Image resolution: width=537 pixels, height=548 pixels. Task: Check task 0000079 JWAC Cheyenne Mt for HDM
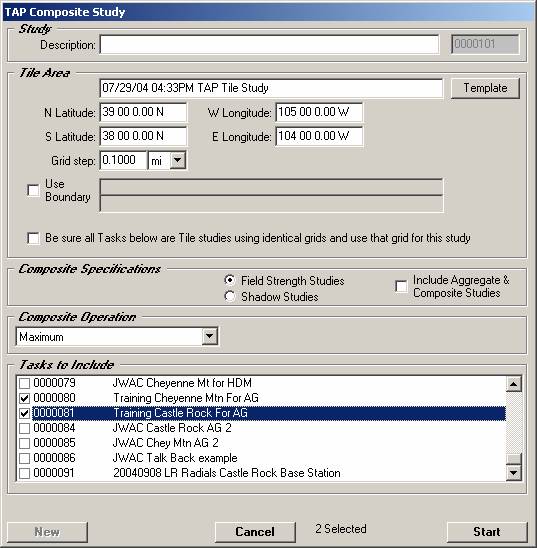(24, 383)
